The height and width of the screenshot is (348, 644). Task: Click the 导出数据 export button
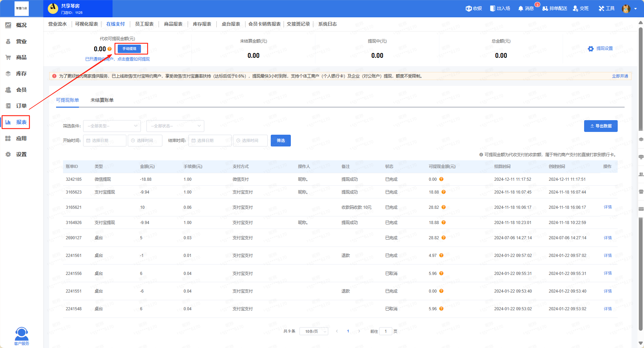point(601,126)
